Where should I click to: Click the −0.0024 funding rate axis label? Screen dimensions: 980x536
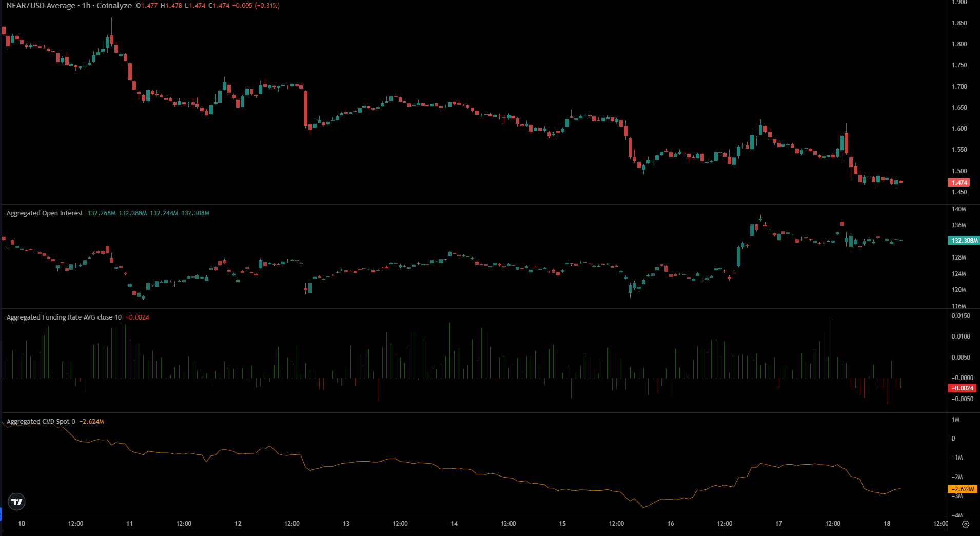click(962, 388)
